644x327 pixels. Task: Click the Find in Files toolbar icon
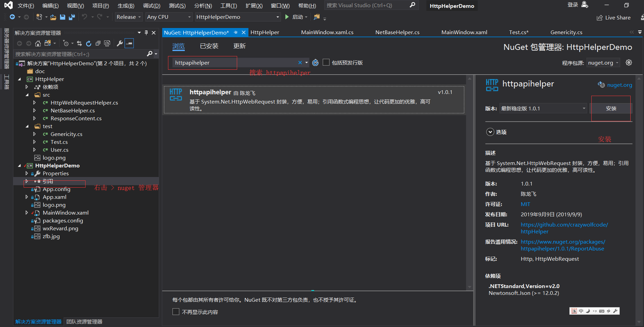317,17
